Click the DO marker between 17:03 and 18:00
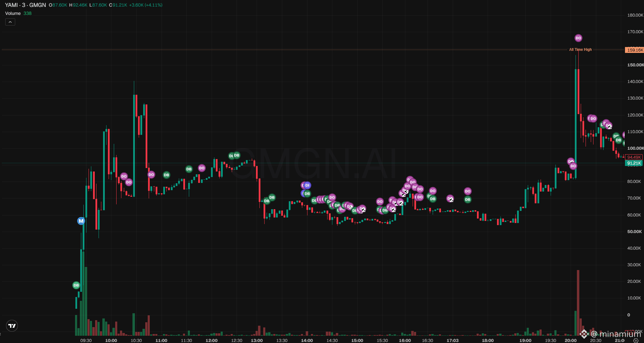The image size is (644, 343). click(468, 191)
